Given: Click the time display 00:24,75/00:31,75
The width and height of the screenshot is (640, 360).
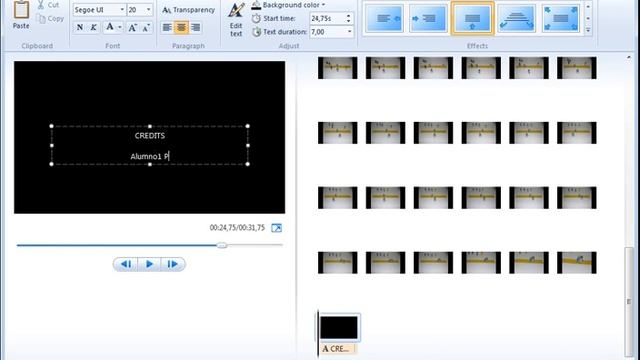Looking at the screenshot, I should [237, 228].
